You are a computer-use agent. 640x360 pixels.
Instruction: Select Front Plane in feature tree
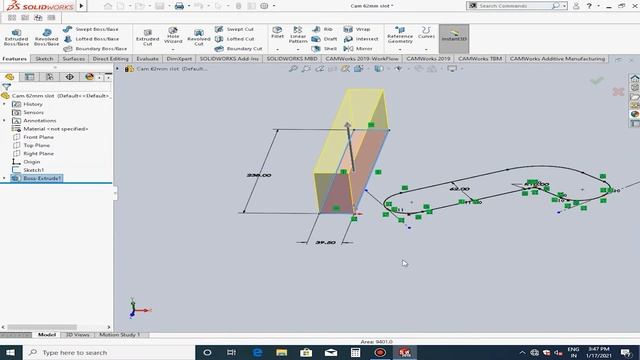tap(38, 137)
